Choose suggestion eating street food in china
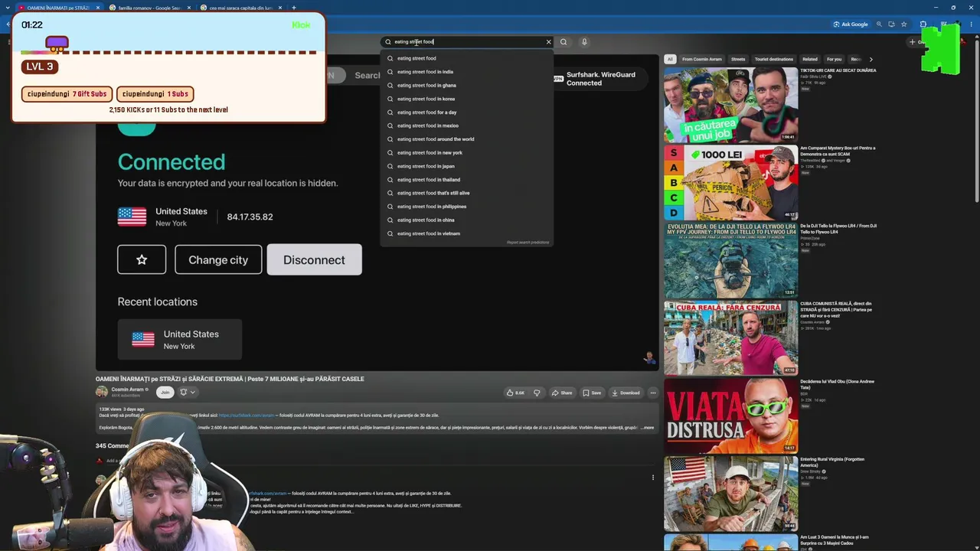This screenshot has height=551, width=980. tap(466, 220)
